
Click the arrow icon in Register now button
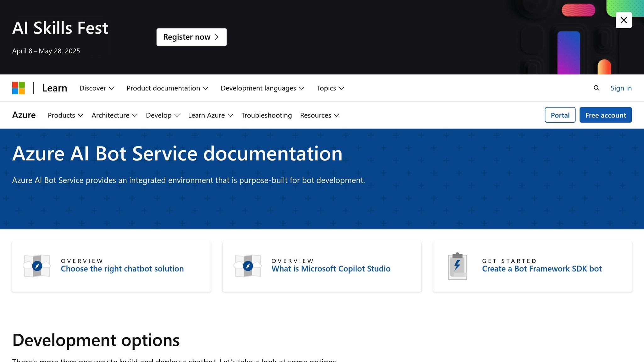pos(217,37)
